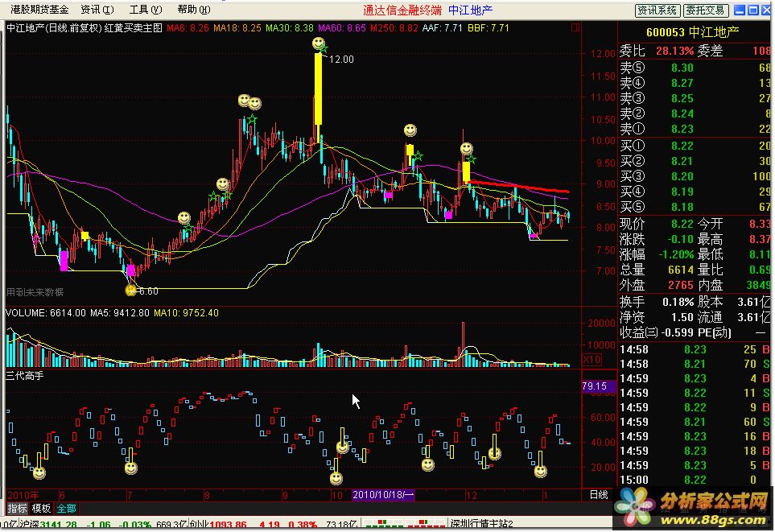The height and width of the screenshot is (532, 775).
Task: Click the gold star icon at the 6.60 low
Action: coord(131,291)
